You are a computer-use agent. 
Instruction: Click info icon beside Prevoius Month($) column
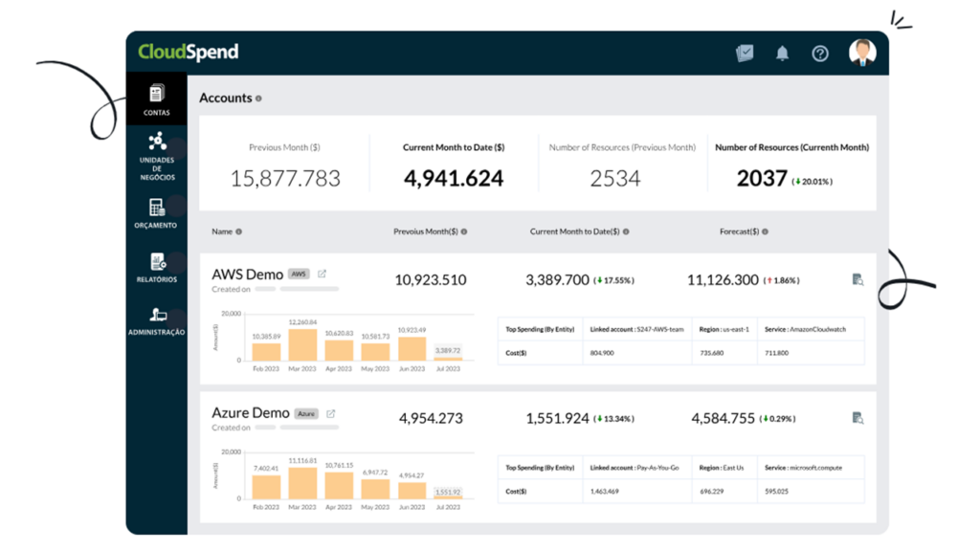[464, 231]
